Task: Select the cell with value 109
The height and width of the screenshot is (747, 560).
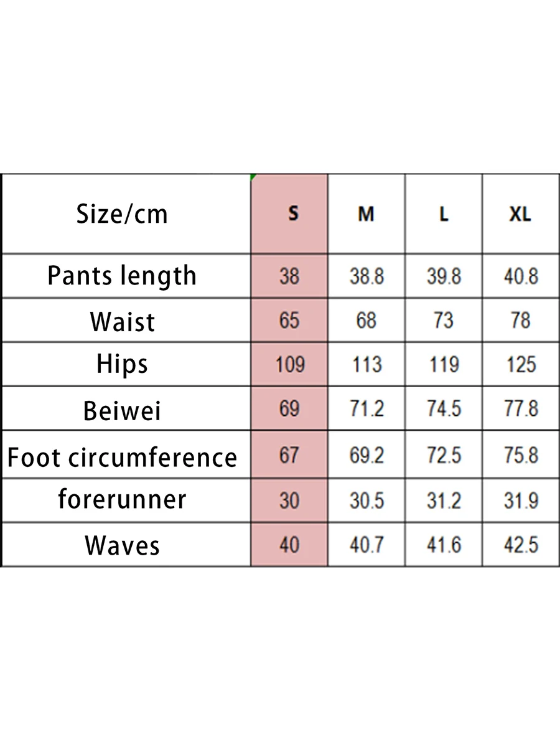Action: coord(289,364)
